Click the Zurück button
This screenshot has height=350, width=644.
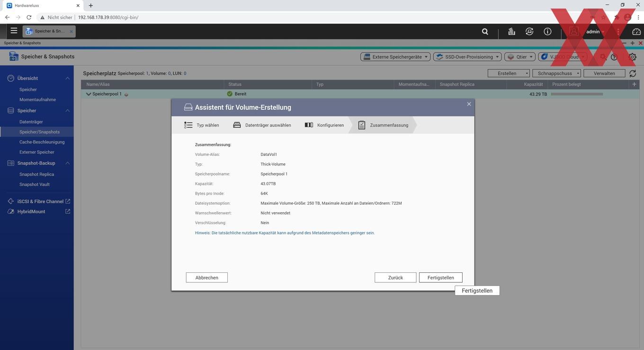(x=395, y=278)
